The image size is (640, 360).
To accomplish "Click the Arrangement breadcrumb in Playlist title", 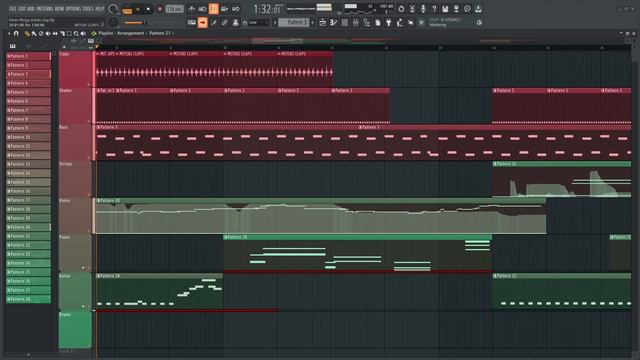I will pos(131,33).
